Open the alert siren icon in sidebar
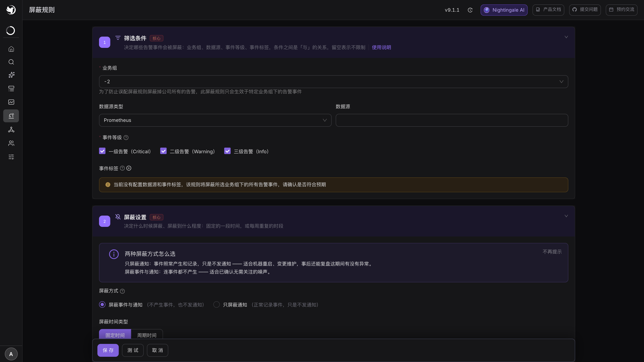Screen dimensions: 644x362 click(11, 116)
